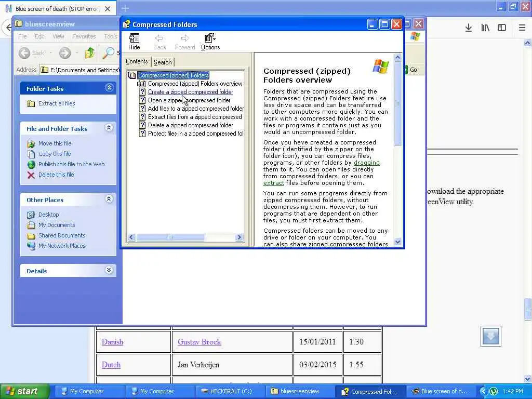Expand the Details panel
Viewport: 532px width, 399px height.
point(109,270)
